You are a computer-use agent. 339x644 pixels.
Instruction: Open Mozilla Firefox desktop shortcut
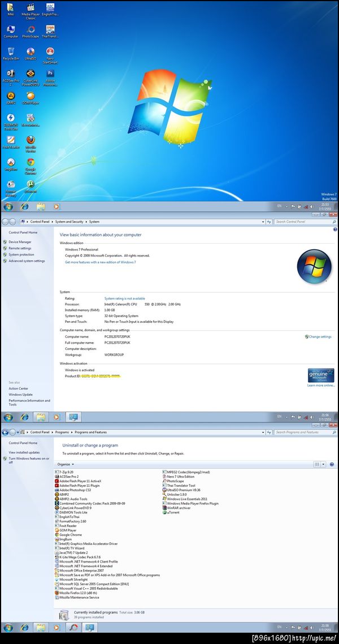[x=31, y=145]
